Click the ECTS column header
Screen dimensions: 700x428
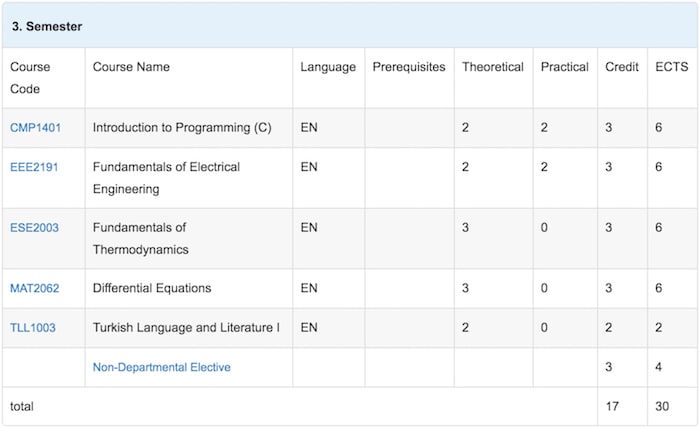click(x=671, y=67)
